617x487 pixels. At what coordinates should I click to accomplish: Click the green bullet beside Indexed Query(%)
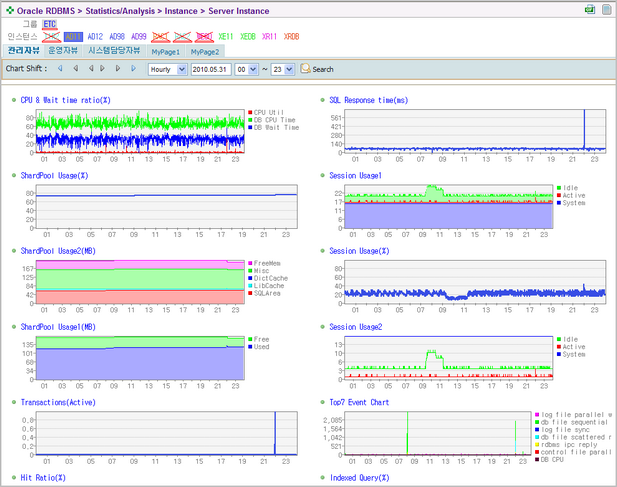click(x=323, y=478)
